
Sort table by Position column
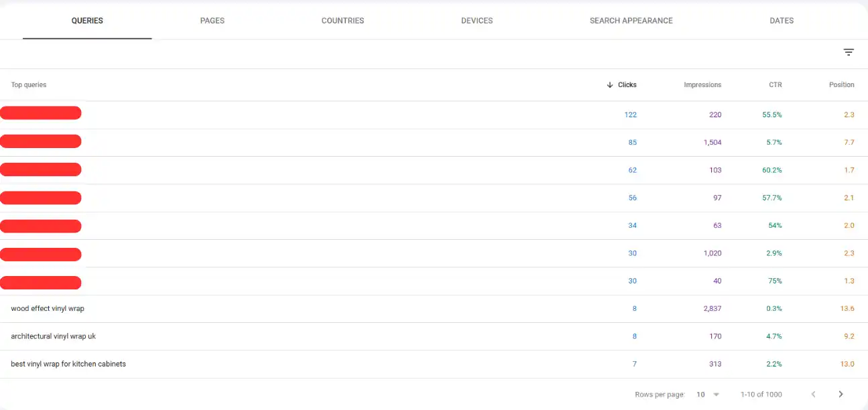(841, 85)
